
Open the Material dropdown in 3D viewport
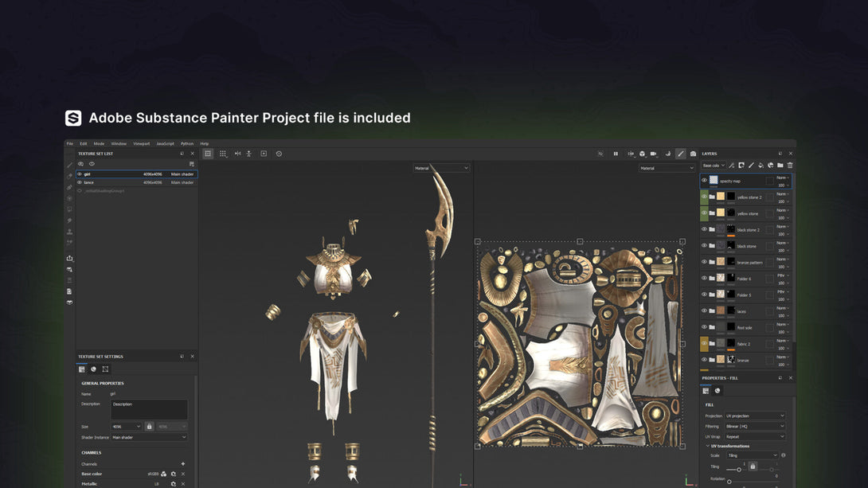point(441,168)
